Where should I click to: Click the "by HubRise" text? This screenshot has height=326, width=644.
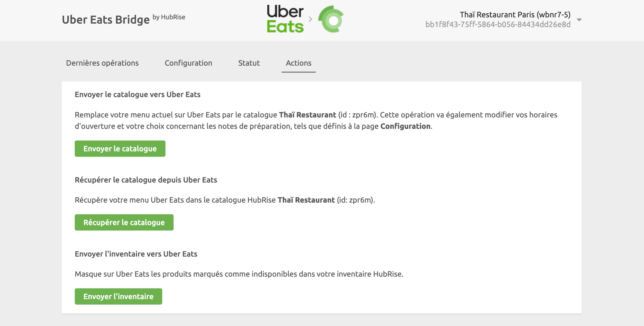[x=169, y=17]
